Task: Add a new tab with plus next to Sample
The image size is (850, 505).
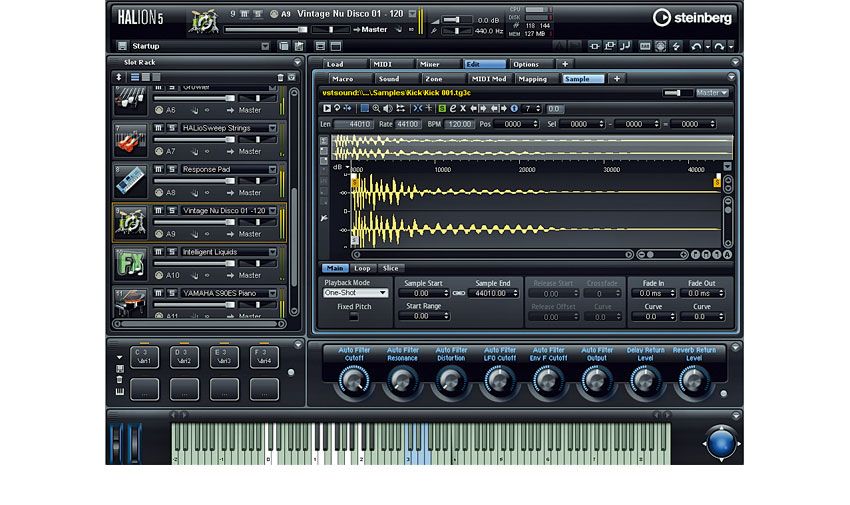Action: click(616, 79)
